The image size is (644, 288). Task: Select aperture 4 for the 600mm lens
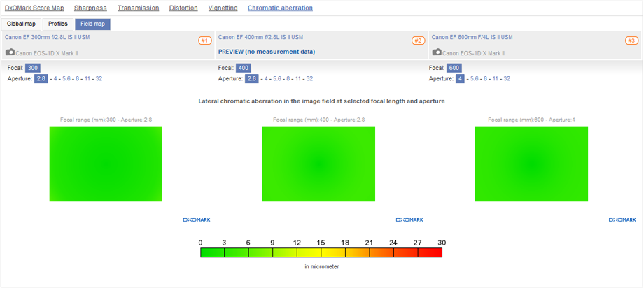tap(460, 79)
